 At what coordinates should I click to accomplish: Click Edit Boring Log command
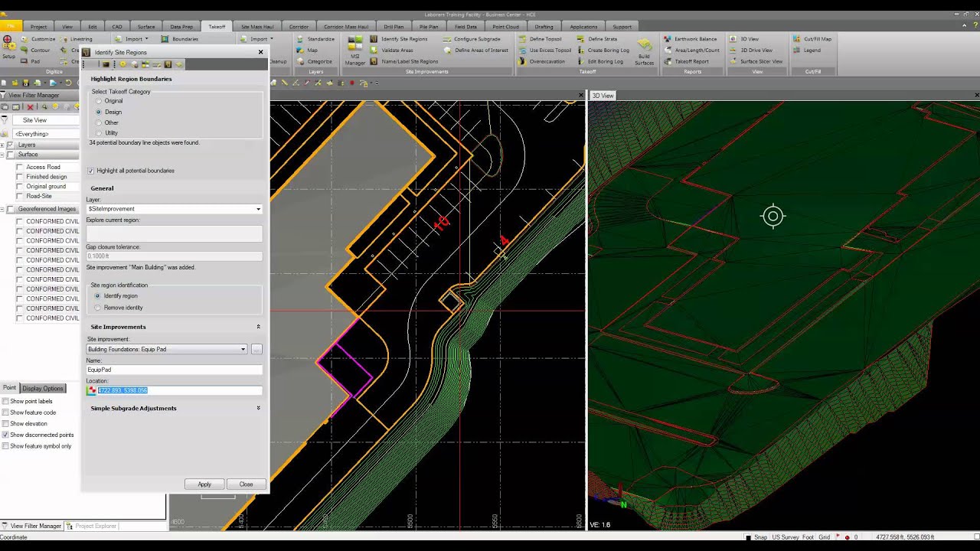599,61
